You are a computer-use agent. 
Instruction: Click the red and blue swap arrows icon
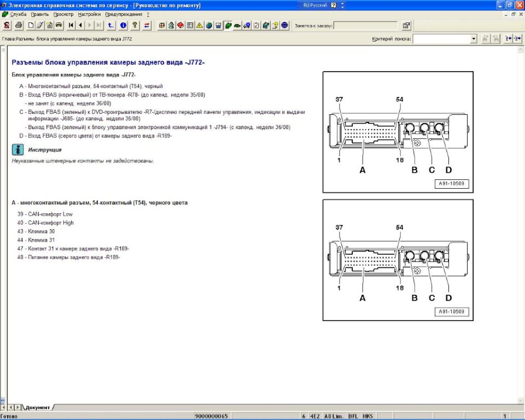(147, 25)
